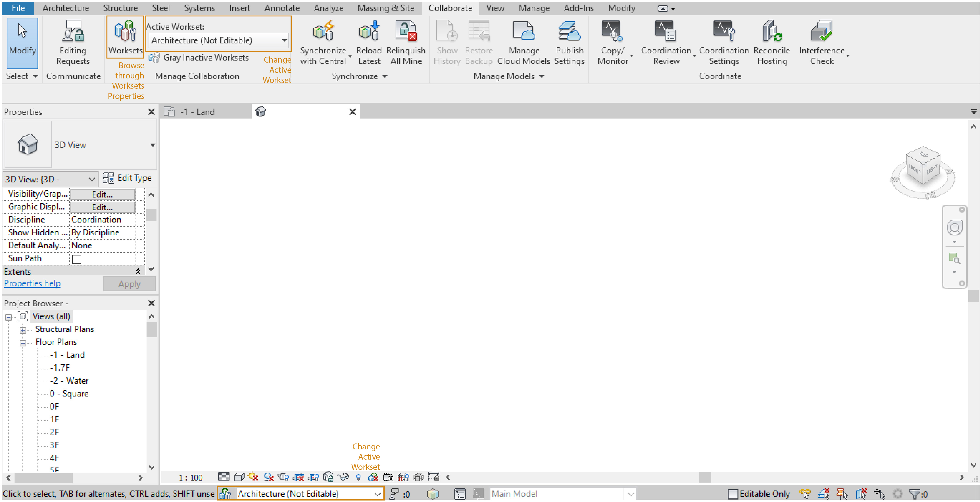
Task: Check the Editable Only checkbox
Action: click(734, 494)
